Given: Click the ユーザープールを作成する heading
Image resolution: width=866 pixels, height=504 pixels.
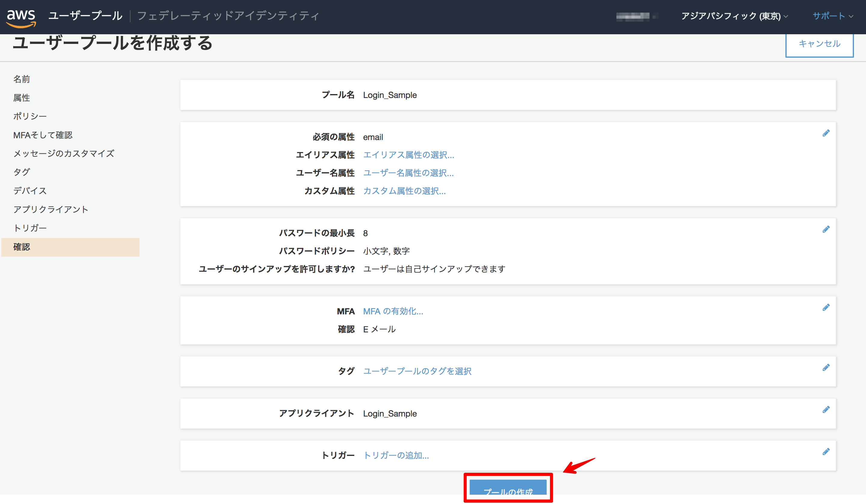Looking at the screenshot, I should (x=113, y=43).
